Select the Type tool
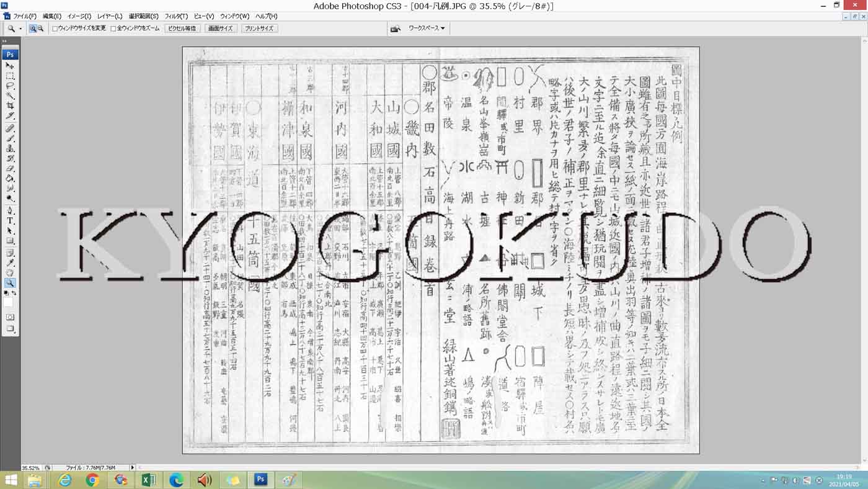Screen dimensions: 868x489 click(10, 221)
